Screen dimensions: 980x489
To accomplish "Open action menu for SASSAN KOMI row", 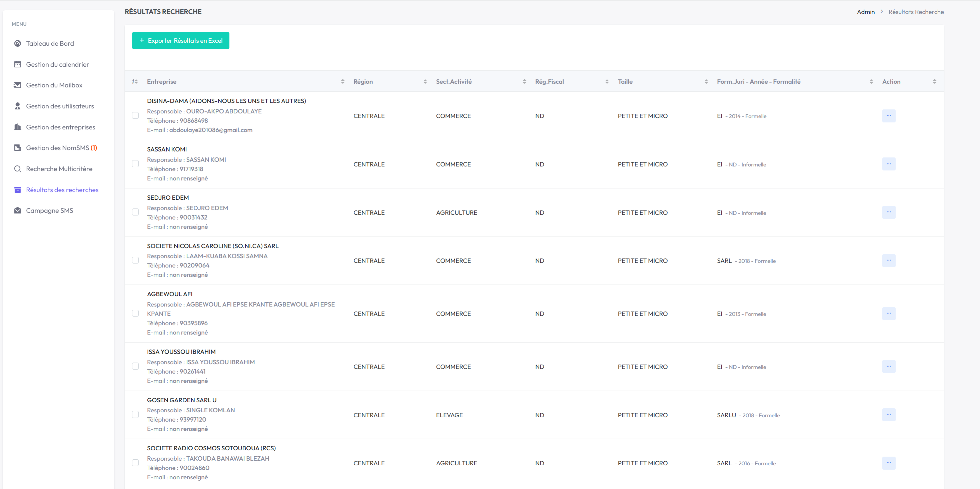I will point(889,164).
